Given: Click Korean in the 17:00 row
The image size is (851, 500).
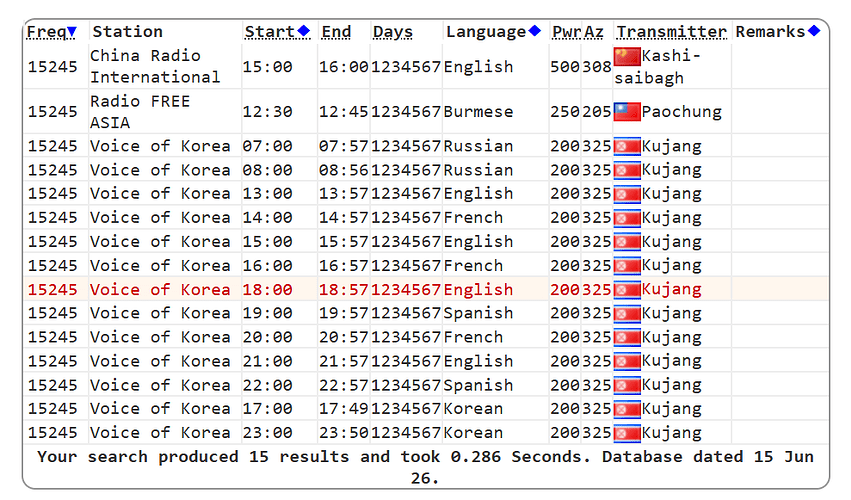Looking at the screenshot, I should click(x=473, y=409).
